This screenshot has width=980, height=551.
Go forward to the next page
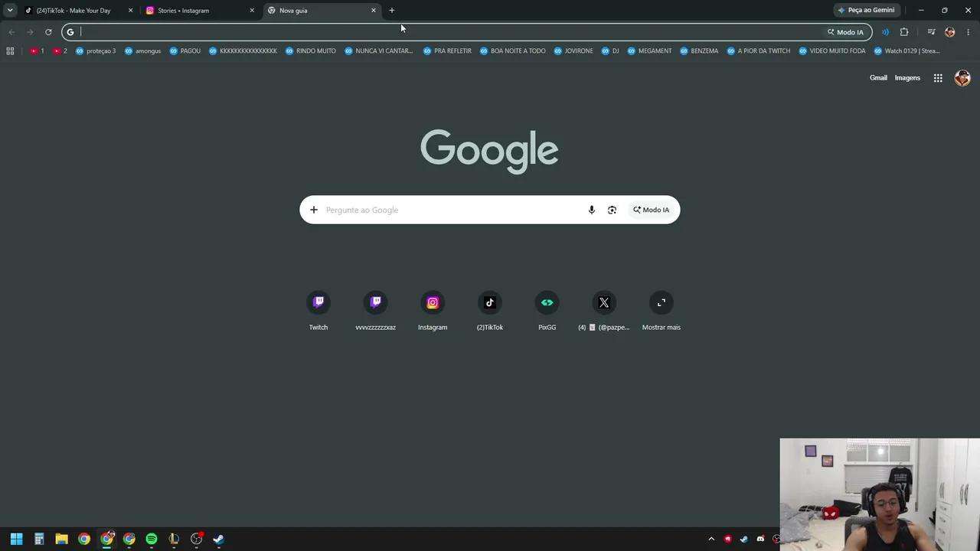pos(30,32)
